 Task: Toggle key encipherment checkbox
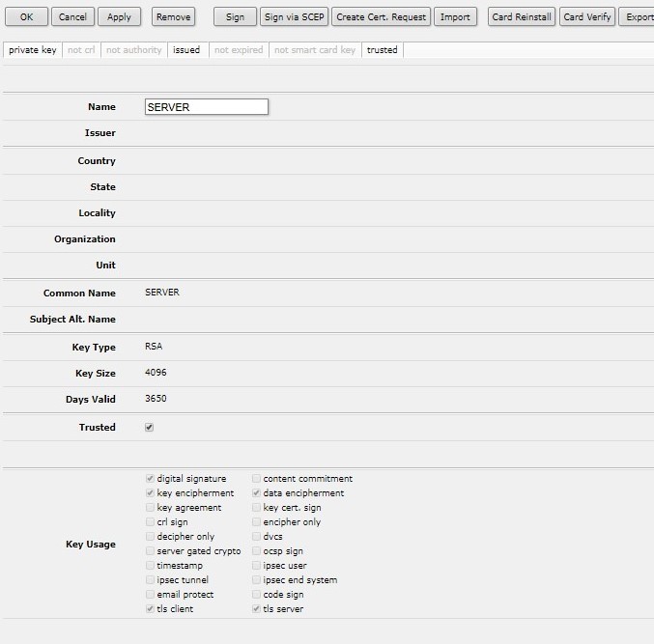pos(150,493)
